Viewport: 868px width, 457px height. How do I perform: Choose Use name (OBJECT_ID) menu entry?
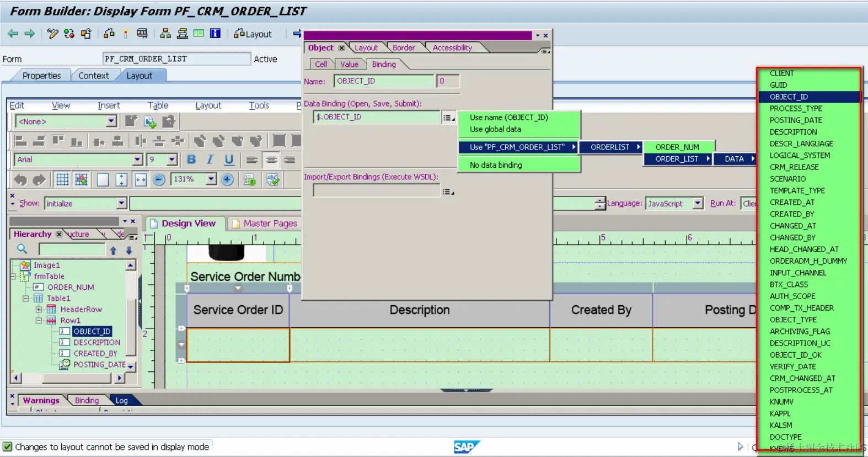[x=519, y=118]
